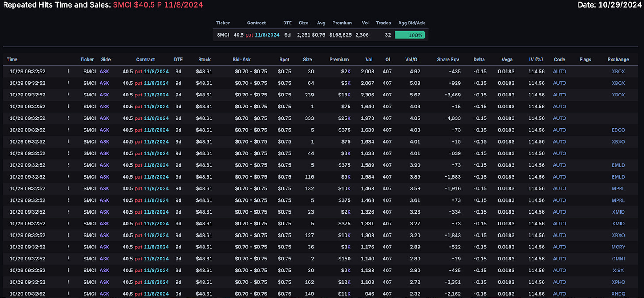Select the 5.08 Vol/OI value
Image resolution: width=644 pixels, height=298 pixels.
coord(415,83)
